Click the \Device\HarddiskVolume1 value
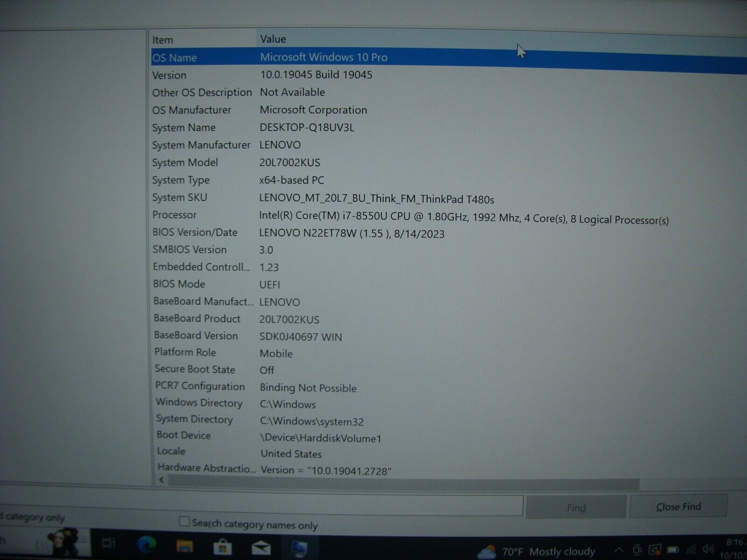Viewport: 747px width, 560px height. 321,438
